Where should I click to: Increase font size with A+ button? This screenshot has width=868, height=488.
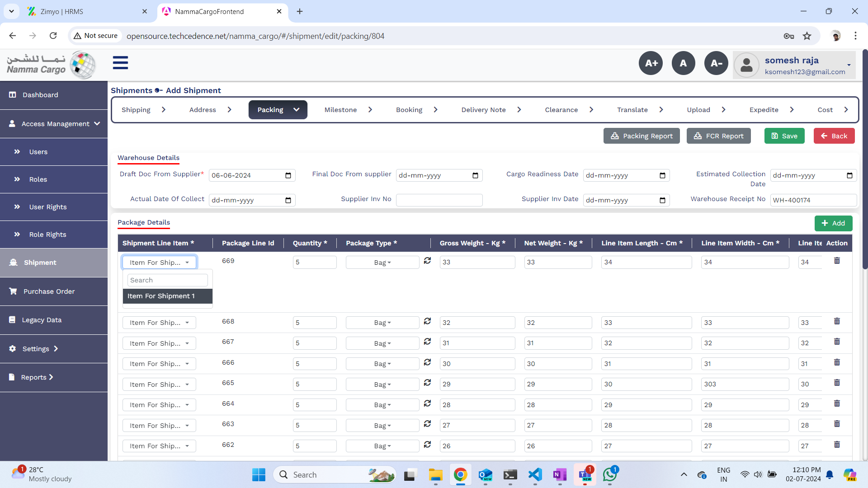[x=651, y=63]
